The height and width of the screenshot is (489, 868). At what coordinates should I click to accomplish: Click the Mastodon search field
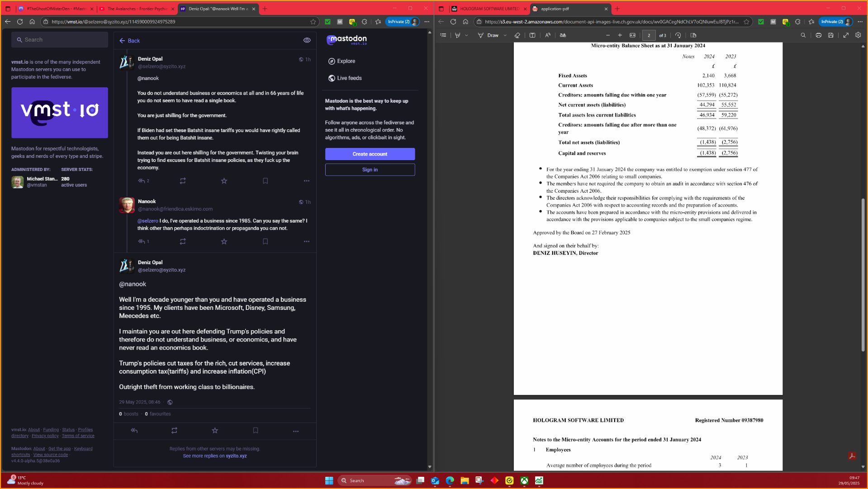[60, 40]
